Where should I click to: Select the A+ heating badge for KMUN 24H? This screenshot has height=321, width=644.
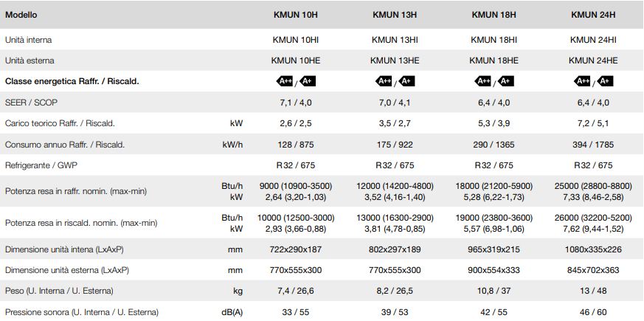click(605, 81)
